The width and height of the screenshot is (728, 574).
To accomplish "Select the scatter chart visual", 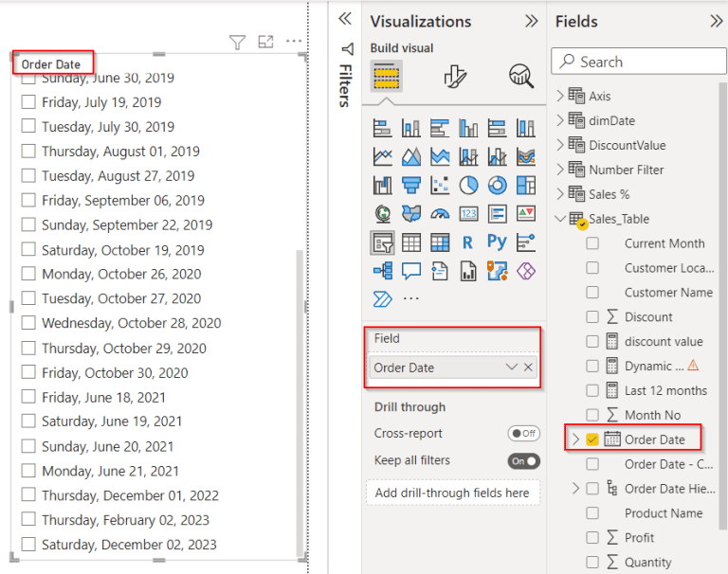I will click(440, 186).
